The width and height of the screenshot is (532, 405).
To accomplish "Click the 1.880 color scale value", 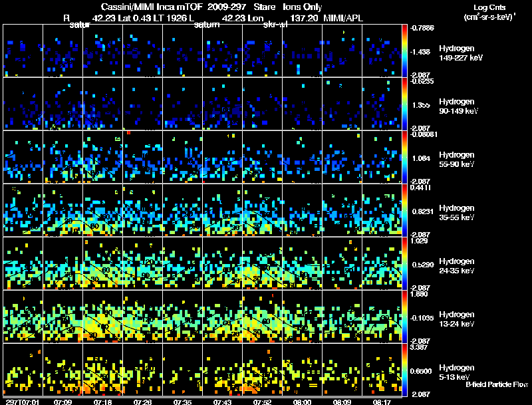I will click(420, 294).
